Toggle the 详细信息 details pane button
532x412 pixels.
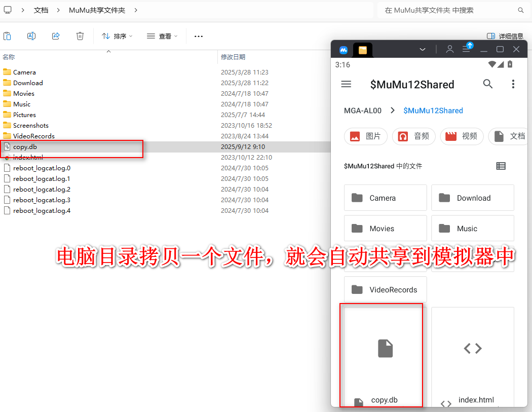(x=505, y=36)
